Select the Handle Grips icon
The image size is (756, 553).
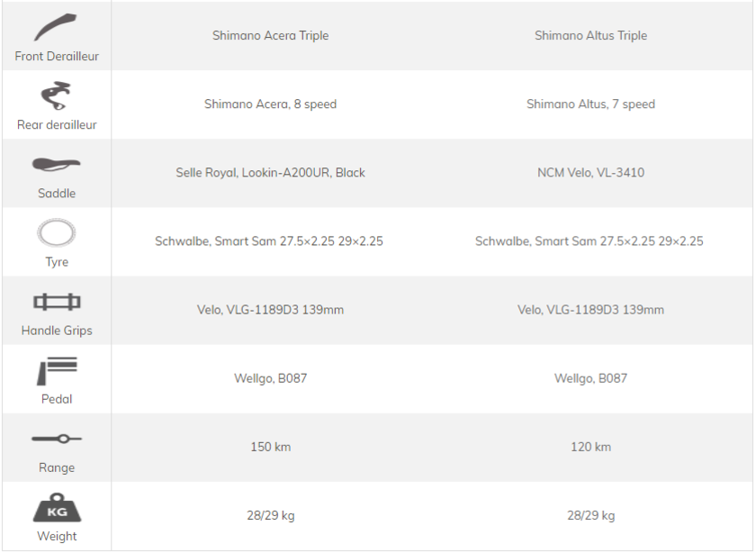pos(57,302)
